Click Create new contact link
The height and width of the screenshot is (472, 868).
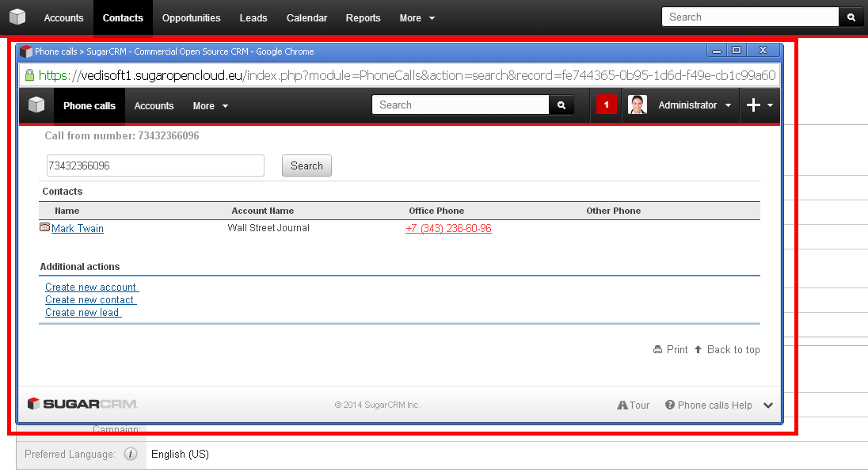tap(91, 300)
